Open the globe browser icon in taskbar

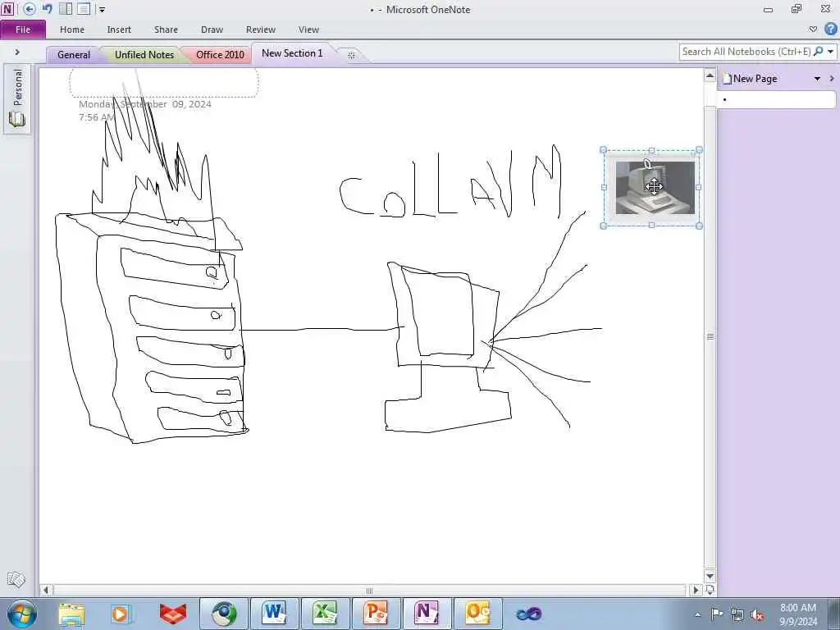tap(223, 614)
